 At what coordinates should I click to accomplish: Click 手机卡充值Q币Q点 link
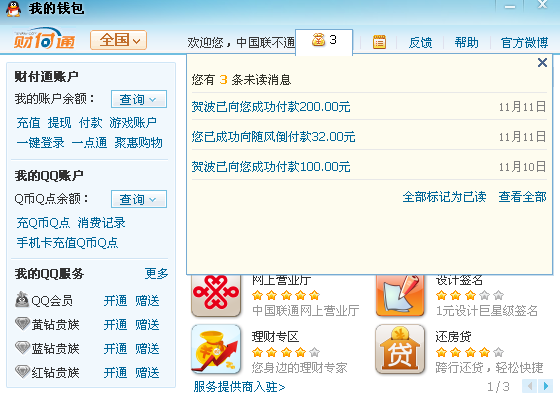(67, 243)
